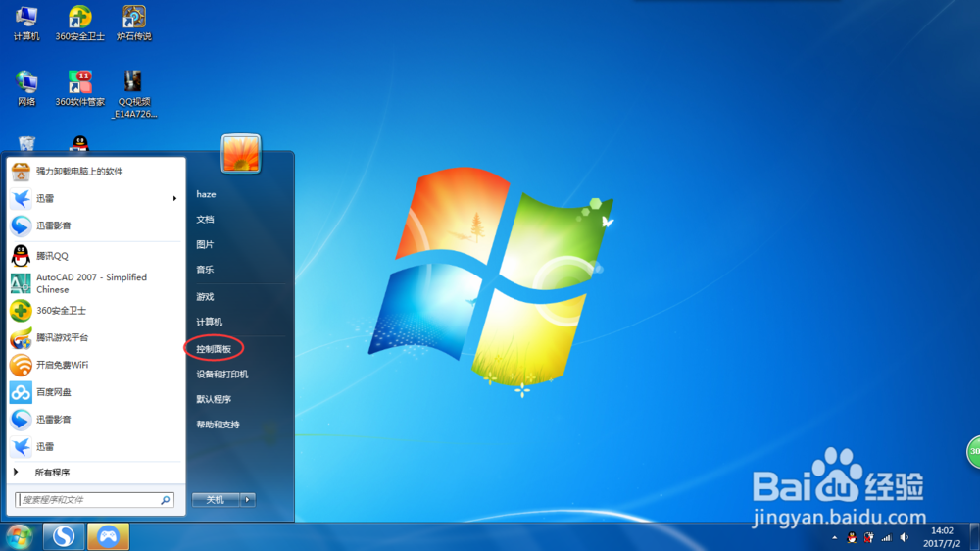Screen dimensions: 980x551
Task: Click the green 360 floating ball
Action: click(973, 451)
